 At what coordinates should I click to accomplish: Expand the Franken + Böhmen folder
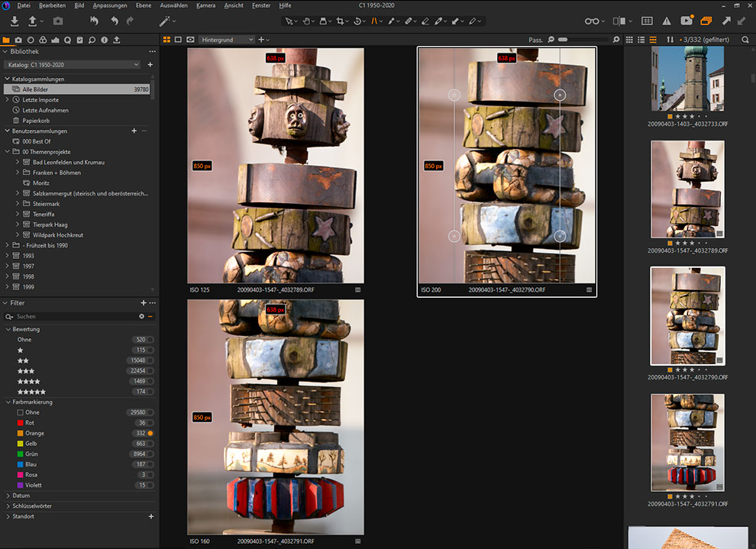click(18, 173)
